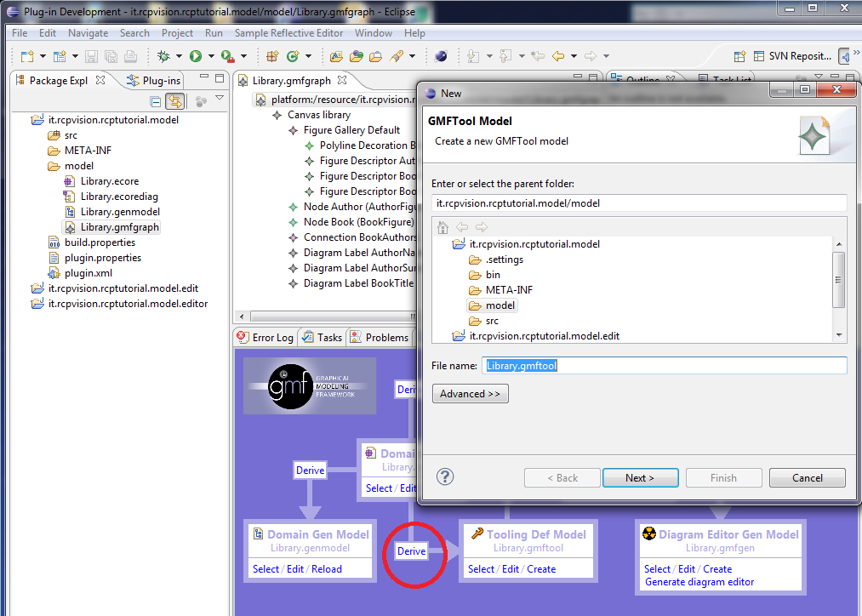This screenshot has height=616, width=862.
Task: Click the Run External Tools icon
Action: [x=227, y=56]
